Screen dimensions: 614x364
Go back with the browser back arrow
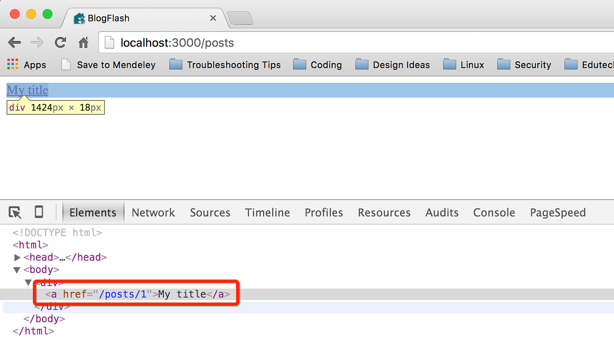(x=14, y=43)
